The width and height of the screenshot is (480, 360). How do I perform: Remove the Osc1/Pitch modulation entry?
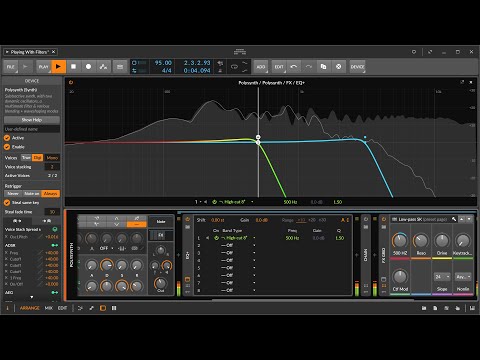pos(6,237)
